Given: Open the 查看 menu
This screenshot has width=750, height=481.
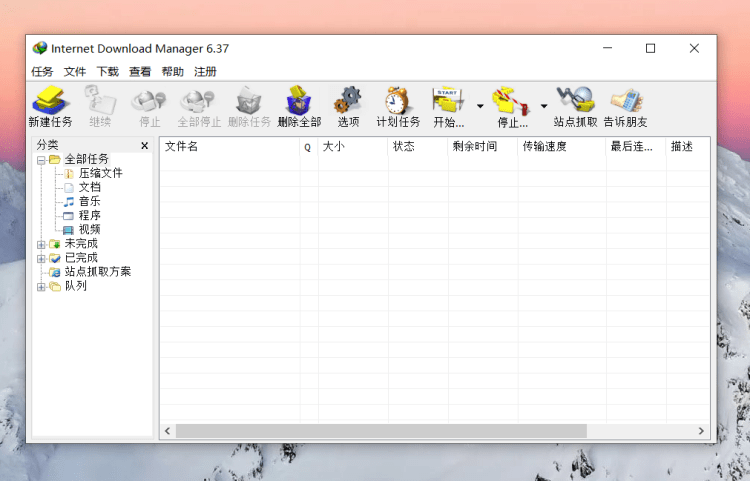Looking at the screenshot, I should tap(140, 72).
